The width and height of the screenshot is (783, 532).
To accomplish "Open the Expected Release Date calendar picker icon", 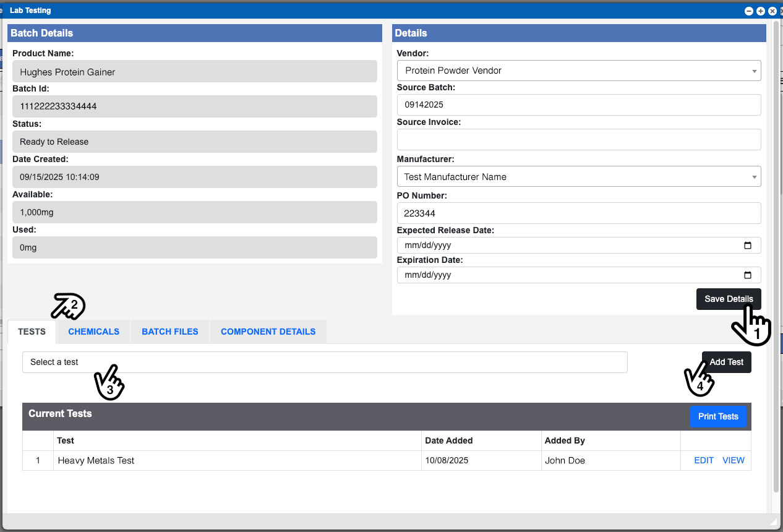I will [x=747, y=246].
